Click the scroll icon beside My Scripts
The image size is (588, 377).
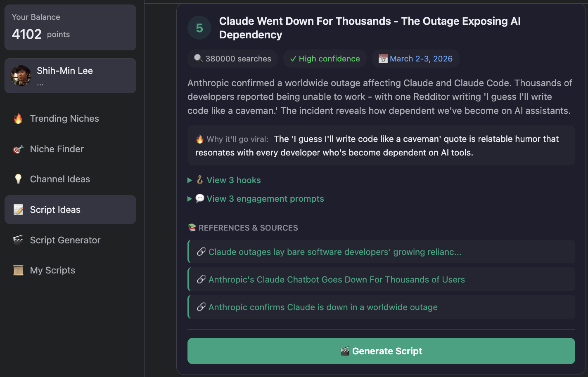18,270
